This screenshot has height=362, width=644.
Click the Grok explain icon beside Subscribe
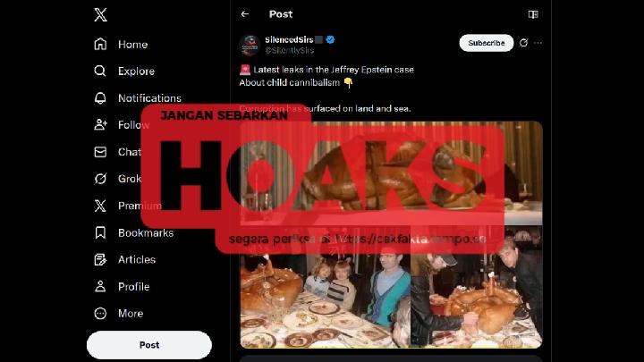tap(523, 43)
